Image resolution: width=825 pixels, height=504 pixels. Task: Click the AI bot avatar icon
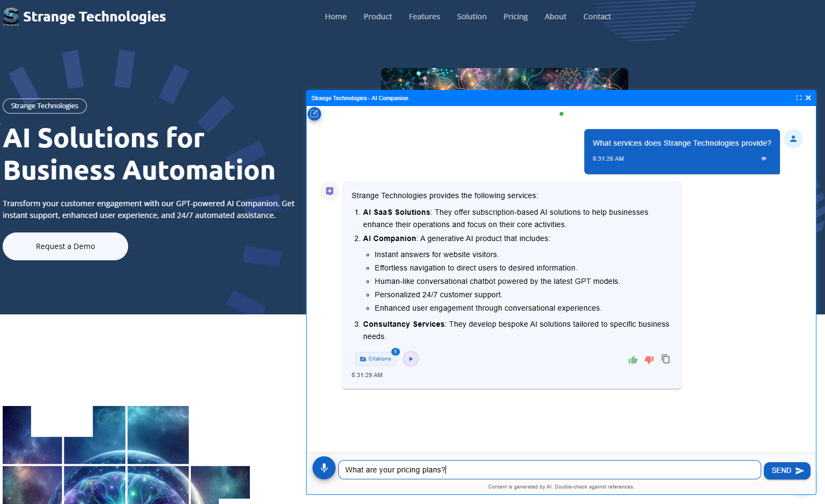coord(330,191)
